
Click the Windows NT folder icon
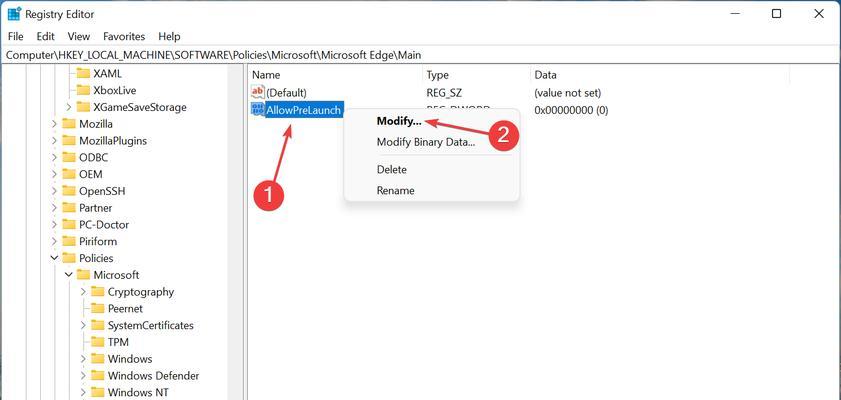(x=97, y=392)
